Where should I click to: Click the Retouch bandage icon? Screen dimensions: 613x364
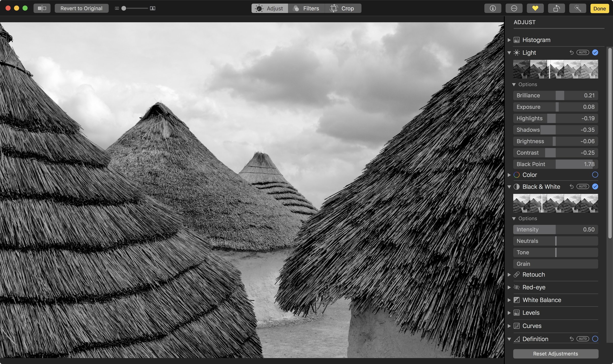516,275
